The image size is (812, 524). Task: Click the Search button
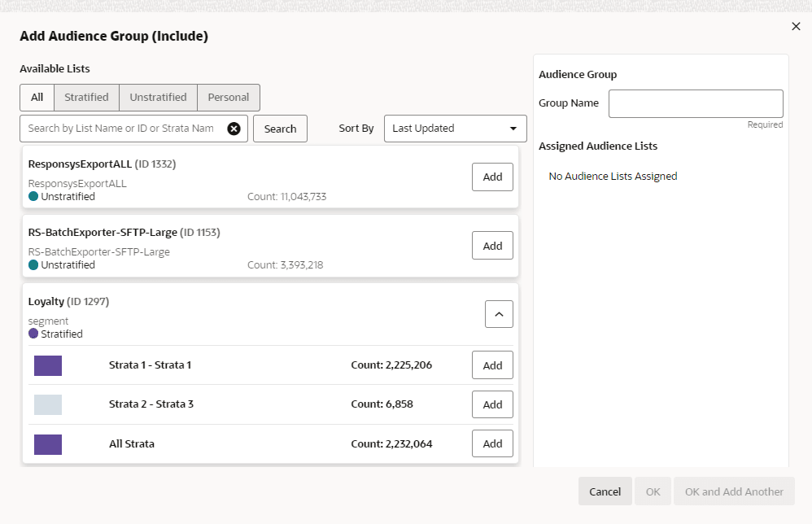pyautogui.click(x=280, y=129)
